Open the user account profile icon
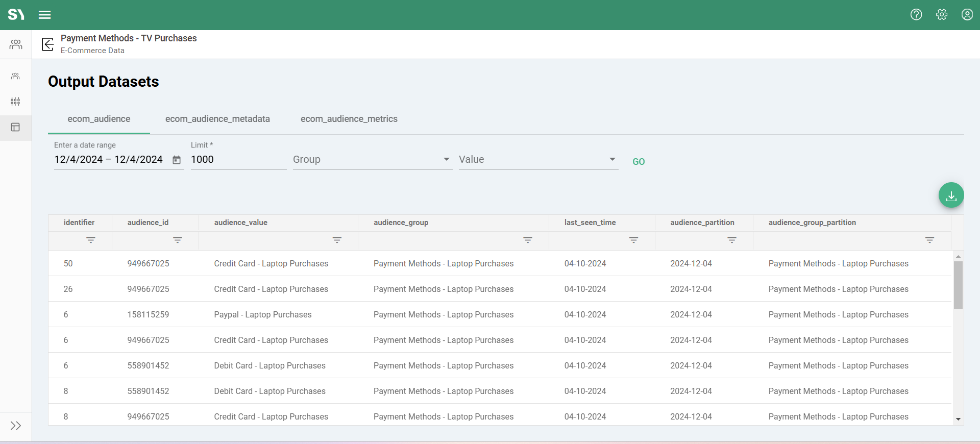The width and height of the screenshot is (980, 444). [x=967, y=15]
